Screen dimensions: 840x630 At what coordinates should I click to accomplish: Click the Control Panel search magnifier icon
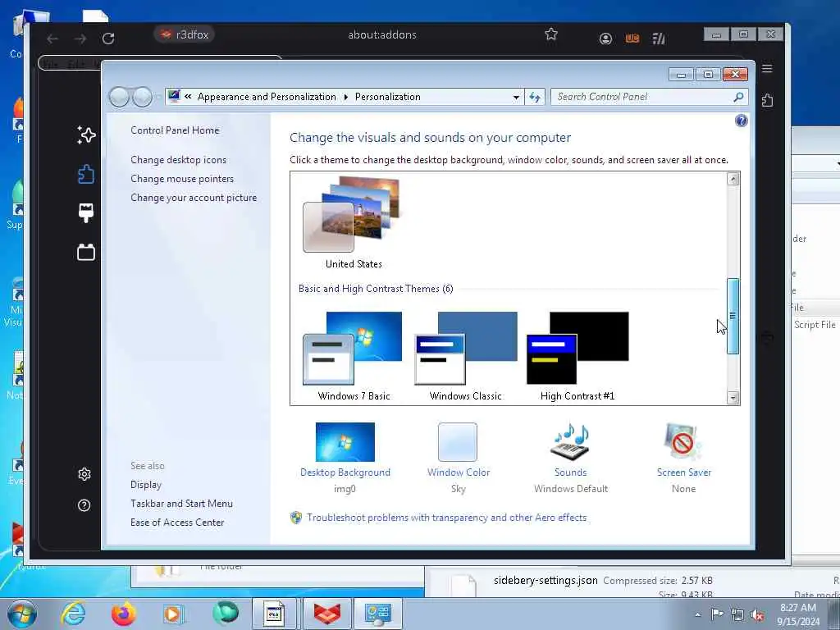(x=739, y=97)
